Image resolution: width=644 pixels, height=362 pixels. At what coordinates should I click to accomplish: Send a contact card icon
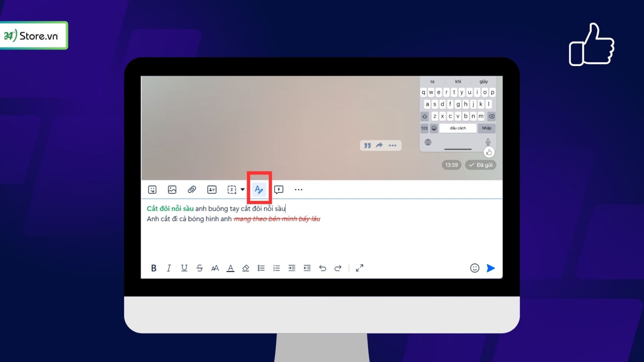[212, 189]
